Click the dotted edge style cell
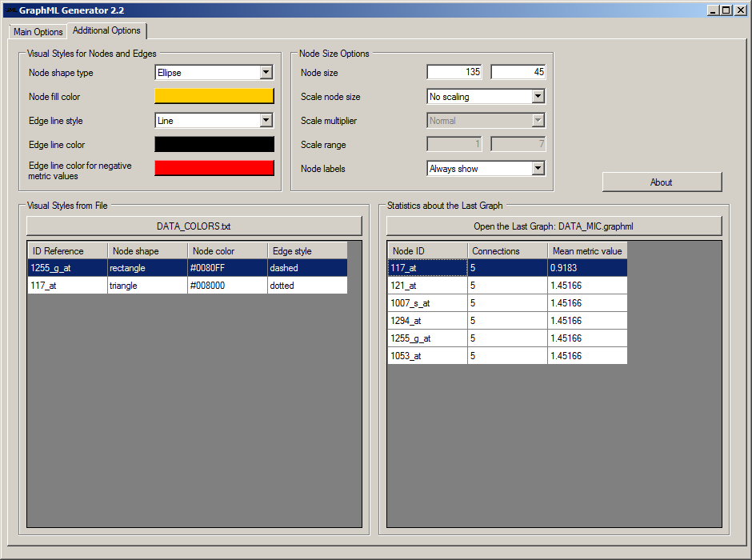The image size is (752, 560). (307, 286)
